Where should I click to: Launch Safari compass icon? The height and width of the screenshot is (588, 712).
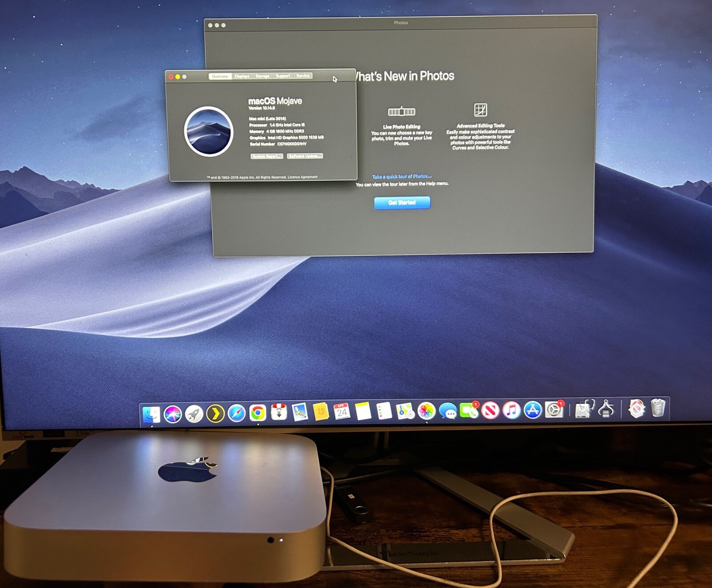(x=237, y=414)
